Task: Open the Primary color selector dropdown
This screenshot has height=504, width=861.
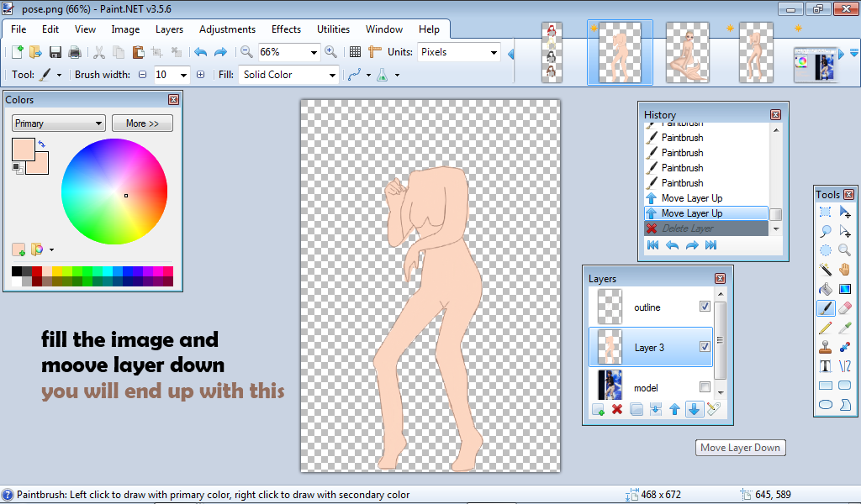Action: pyautogui.click(x=58, y=123)
